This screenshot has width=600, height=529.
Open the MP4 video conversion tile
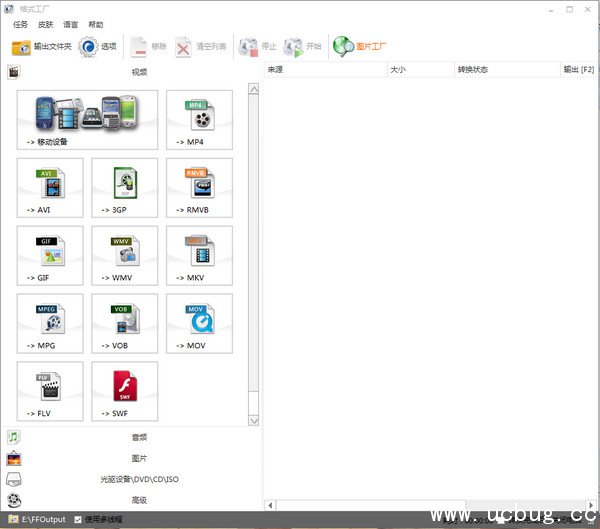point(199,119)
